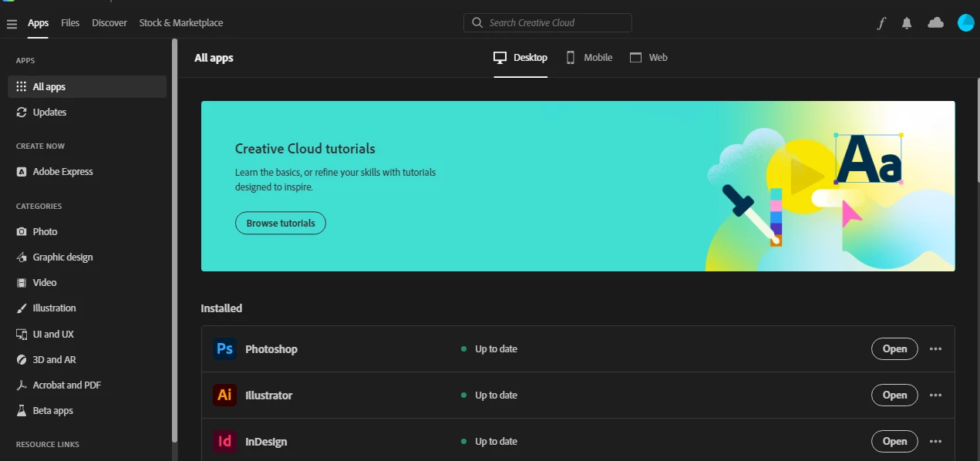Click the Graphic design pen icon
The image size is (980, 461).
(x=22, y=257)
